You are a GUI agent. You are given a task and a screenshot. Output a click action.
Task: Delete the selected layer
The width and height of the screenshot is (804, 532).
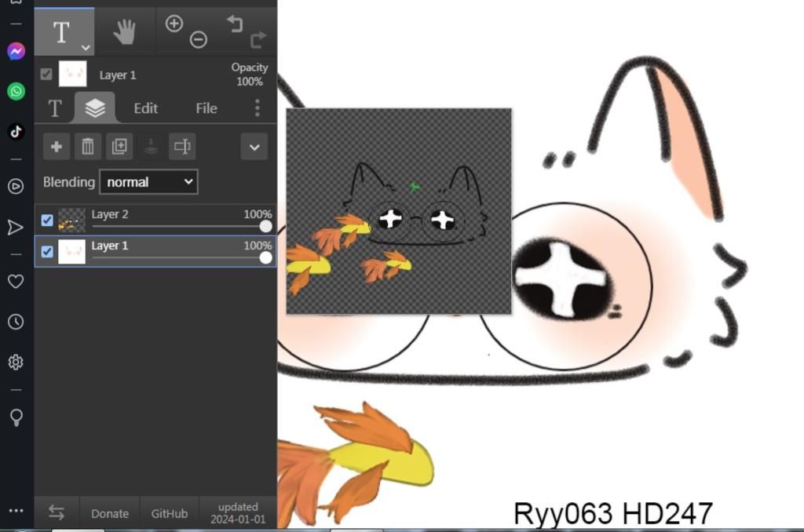tap(88, 147)
